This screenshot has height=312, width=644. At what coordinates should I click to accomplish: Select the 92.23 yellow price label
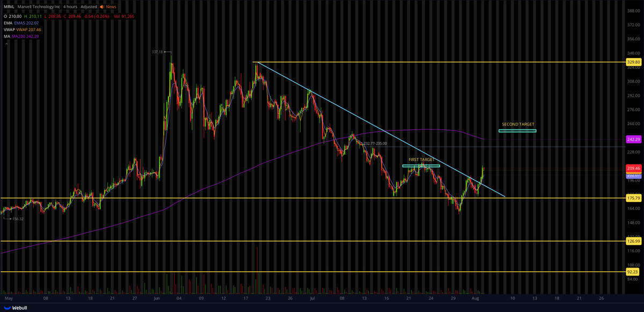(x=633, y=272)
